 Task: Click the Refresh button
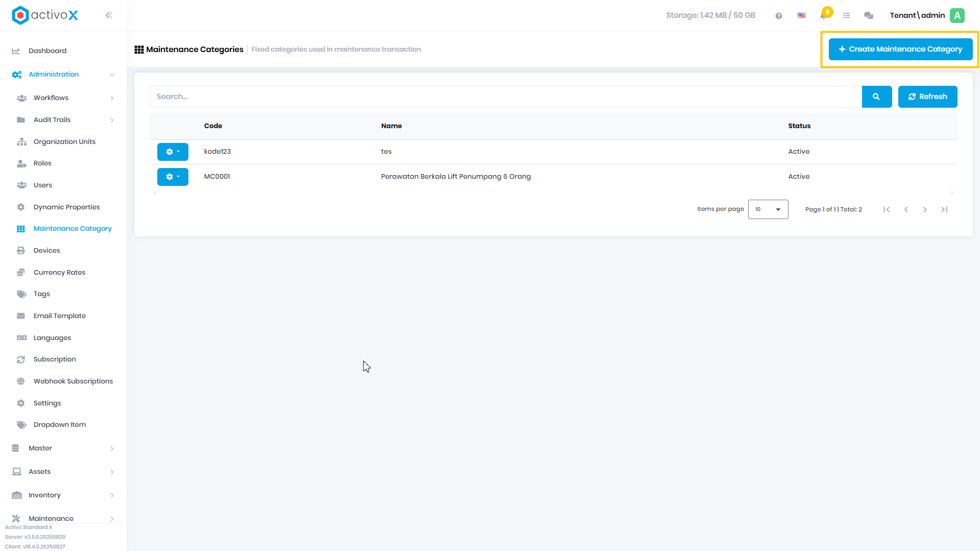coord(927,97)
